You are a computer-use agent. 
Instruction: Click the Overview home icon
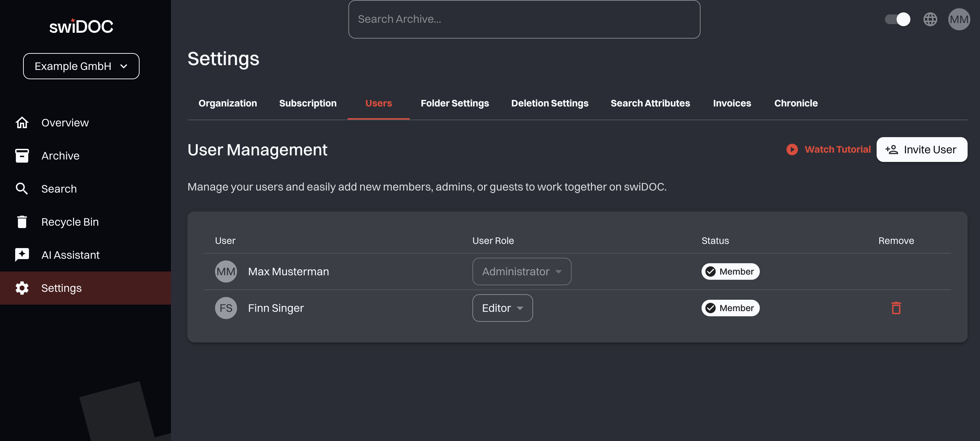click(x=22, y=123)
